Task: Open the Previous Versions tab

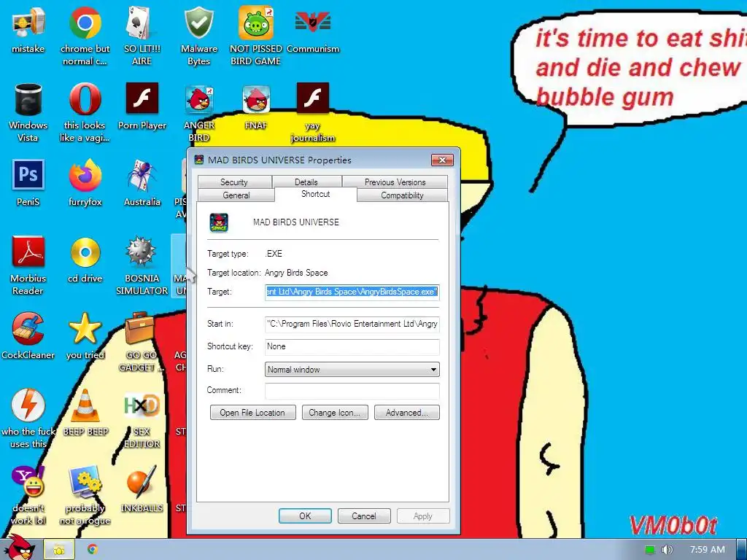Action: (395, 182)
